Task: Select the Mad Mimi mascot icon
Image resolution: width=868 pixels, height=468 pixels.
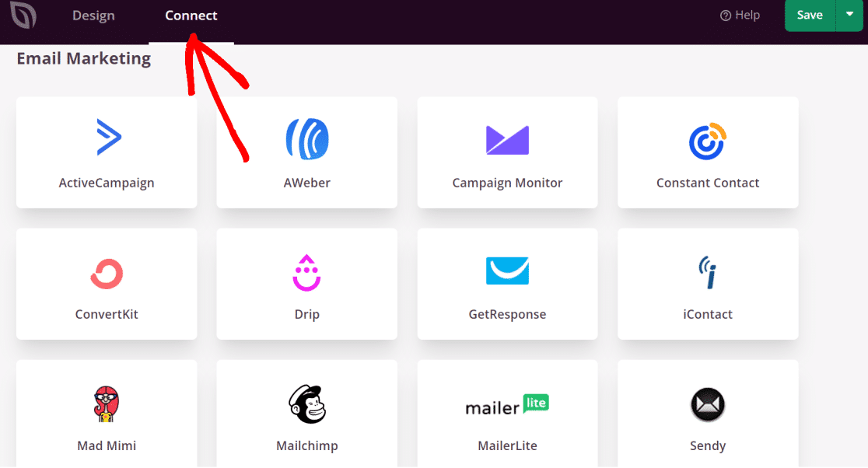Action: click(x=106, y=403)
